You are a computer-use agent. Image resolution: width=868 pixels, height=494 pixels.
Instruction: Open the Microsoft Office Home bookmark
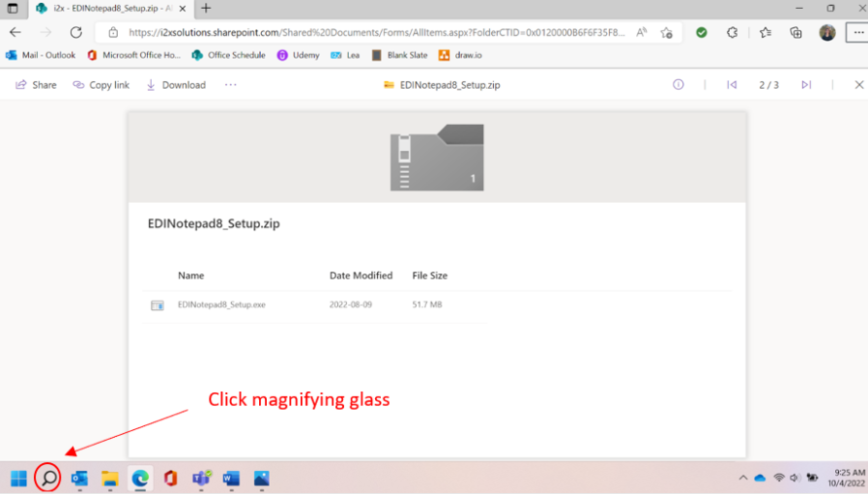point(134,55)
